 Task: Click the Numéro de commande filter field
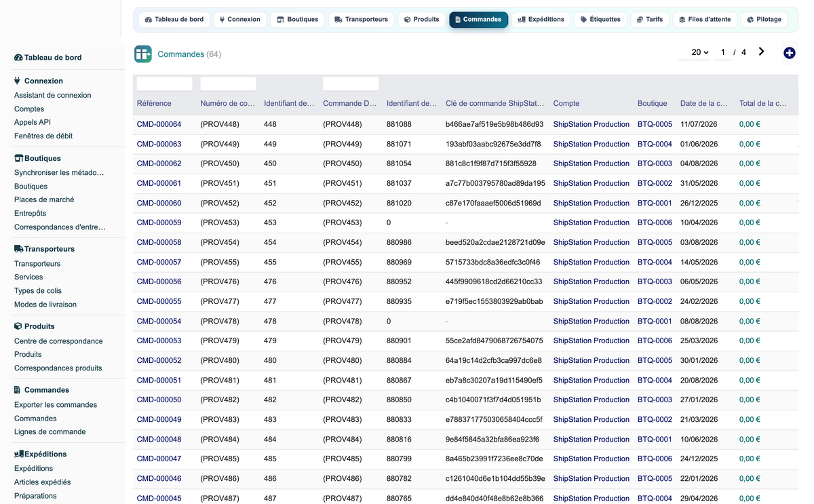228,83
